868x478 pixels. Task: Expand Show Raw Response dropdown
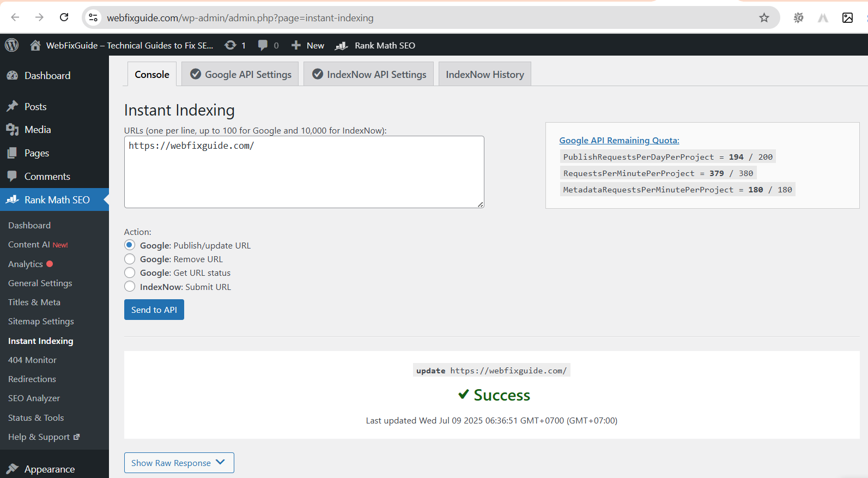(x=179, y=463)
